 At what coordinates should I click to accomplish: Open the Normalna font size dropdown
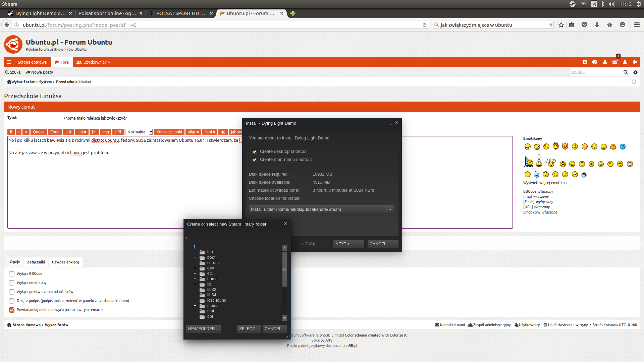139,132
